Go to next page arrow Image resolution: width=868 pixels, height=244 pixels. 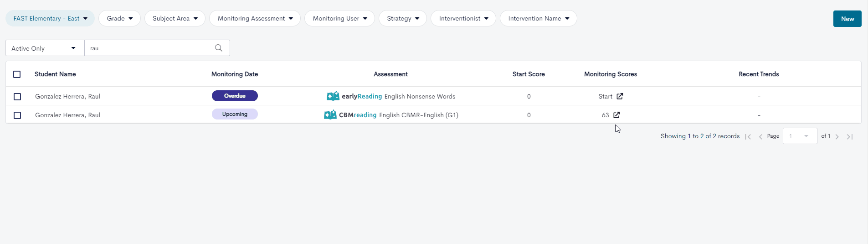tap(837, 136)
